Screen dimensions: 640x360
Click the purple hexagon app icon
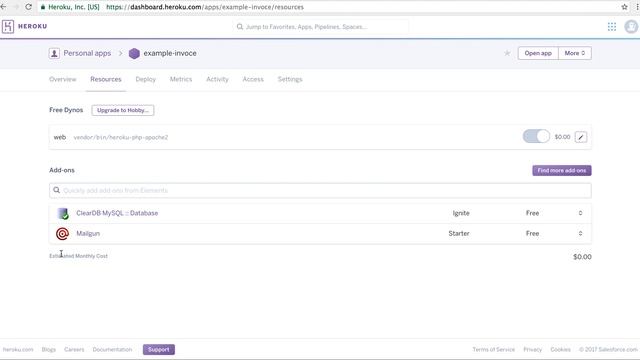pos(134,53)
